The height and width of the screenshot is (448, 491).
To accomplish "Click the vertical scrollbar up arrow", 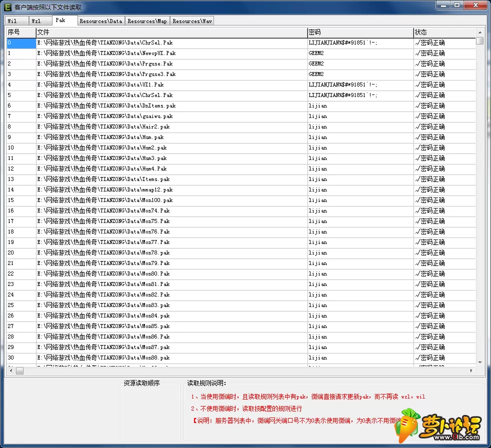I will (x=479, y=32).
